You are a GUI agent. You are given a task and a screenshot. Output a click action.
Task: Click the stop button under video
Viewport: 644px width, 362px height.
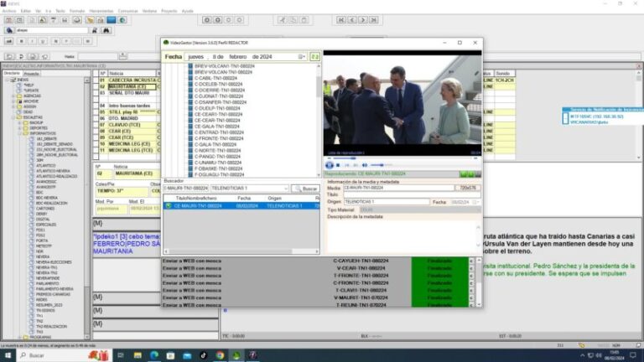point(337,165)
